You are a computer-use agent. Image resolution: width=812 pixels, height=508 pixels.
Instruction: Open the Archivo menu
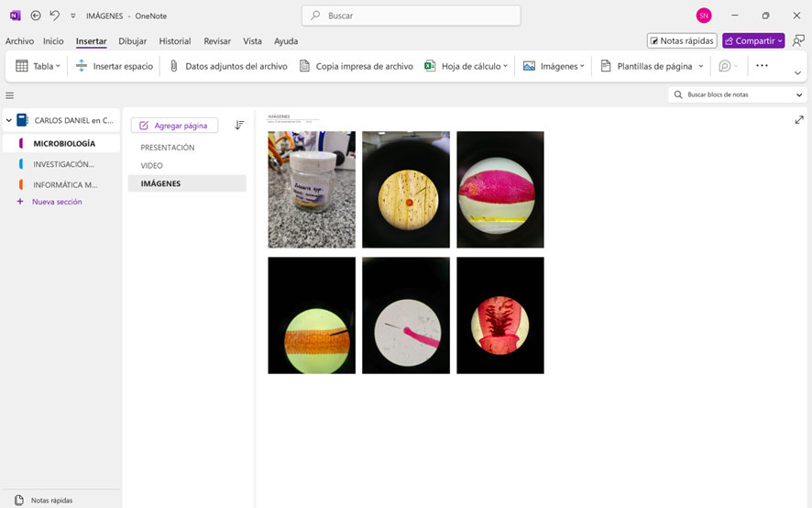[19, 41]
